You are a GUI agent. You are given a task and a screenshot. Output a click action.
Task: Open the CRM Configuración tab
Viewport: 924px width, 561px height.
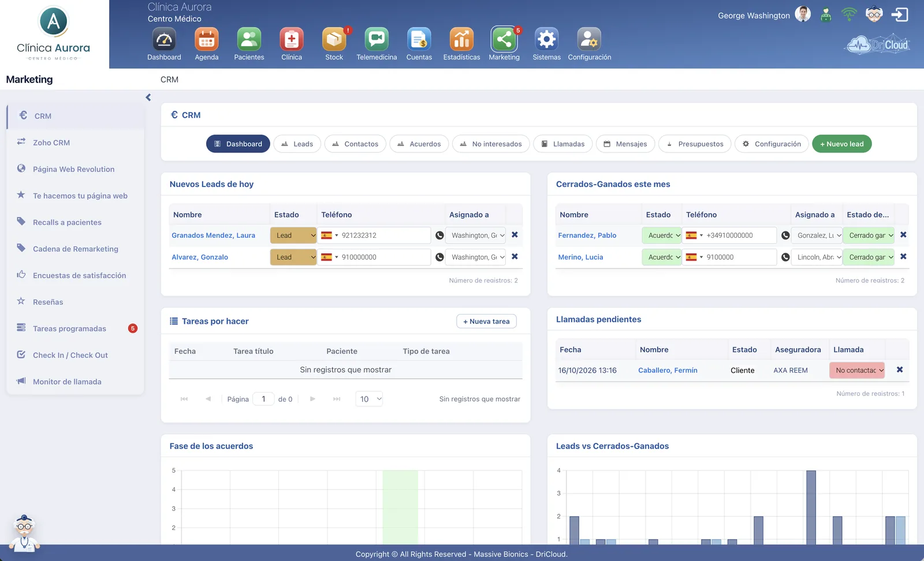pos(772,144)
